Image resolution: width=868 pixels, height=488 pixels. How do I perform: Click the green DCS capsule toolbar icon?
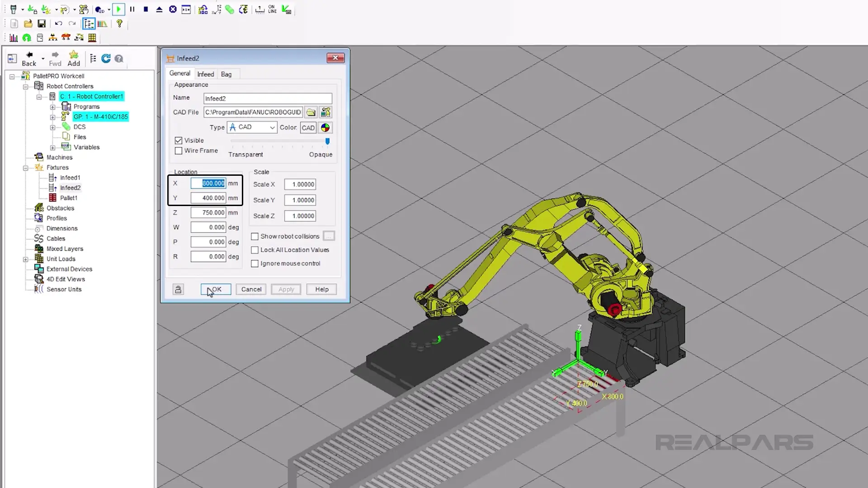point(230,9)
